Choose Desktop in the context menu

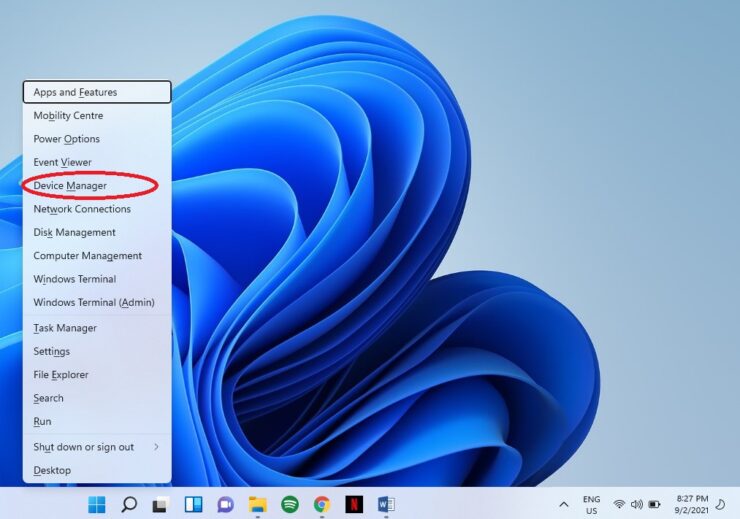pos(97,470)
